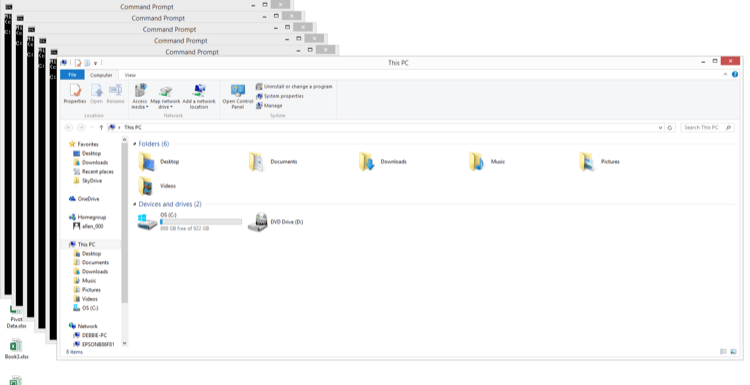Viewport: 750px width, 385px height.
Task: Open the Access media menu
Action: [140, 97]
